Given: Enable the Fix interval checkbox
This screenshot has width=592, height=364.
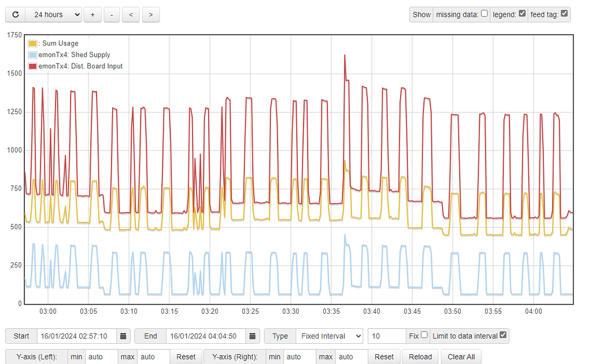Looking at the screenshot, I should click(423, 336).
